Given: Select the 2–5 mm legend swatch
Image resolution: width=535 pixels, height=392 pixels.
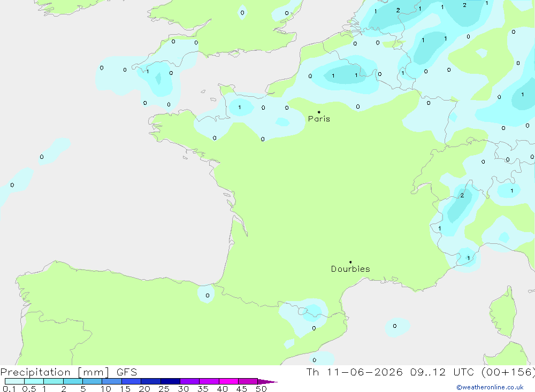Looking at the screenshot, I should click(x=73, y=381).
